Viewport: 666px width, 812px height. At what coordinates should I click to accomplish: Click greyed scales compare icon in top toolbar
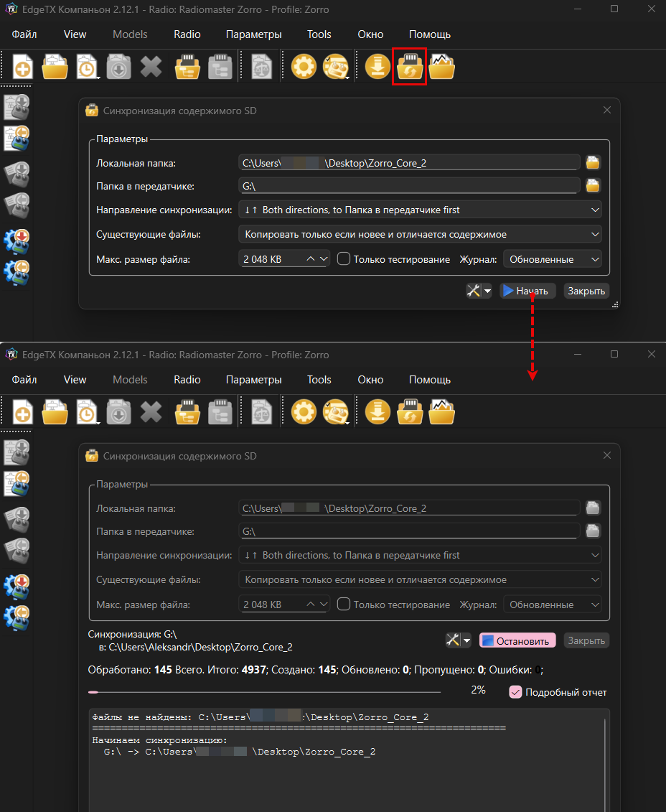(261, 66)
